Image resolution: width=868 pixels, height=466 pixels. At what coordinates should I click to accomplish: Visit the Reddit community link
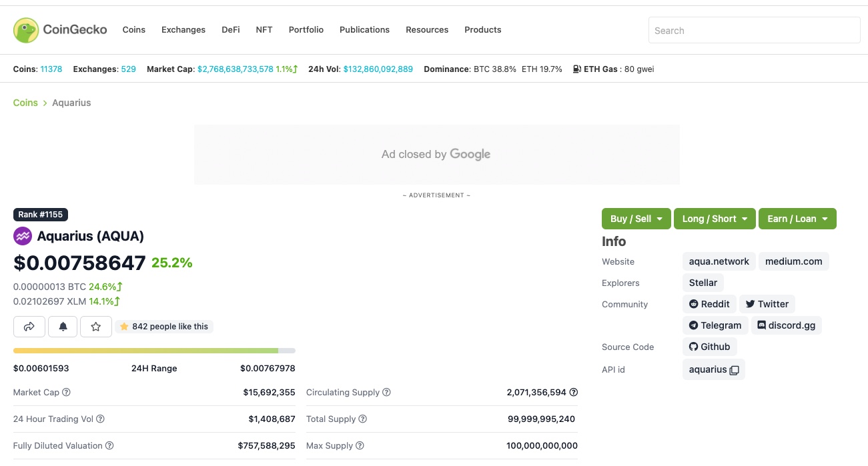[x=709, y=304]
